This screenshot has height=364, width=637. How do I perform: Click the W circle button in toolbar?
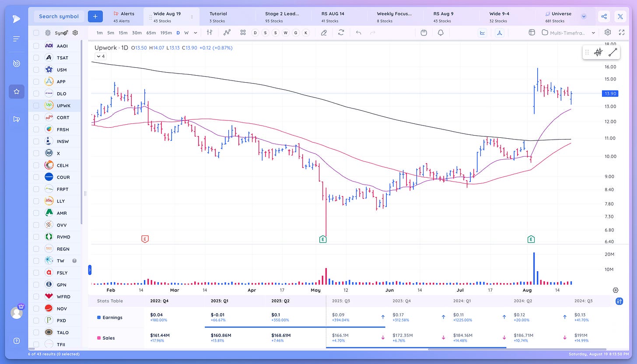[x=285, y=33]
